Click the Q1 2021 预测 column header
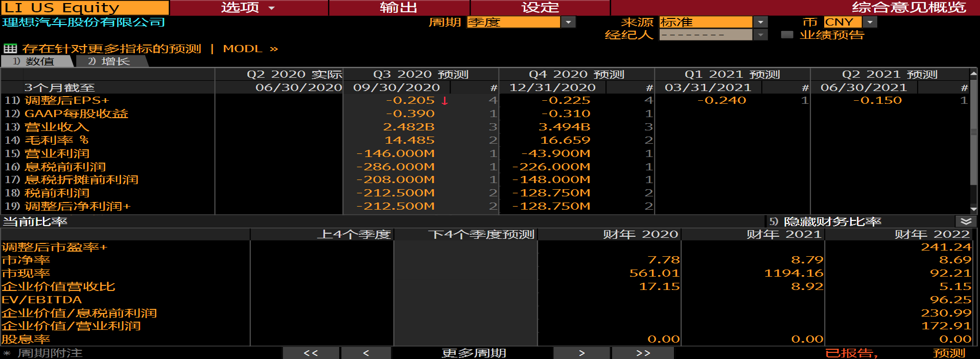This screenshot has height=359, width=980. coord(732,74)
